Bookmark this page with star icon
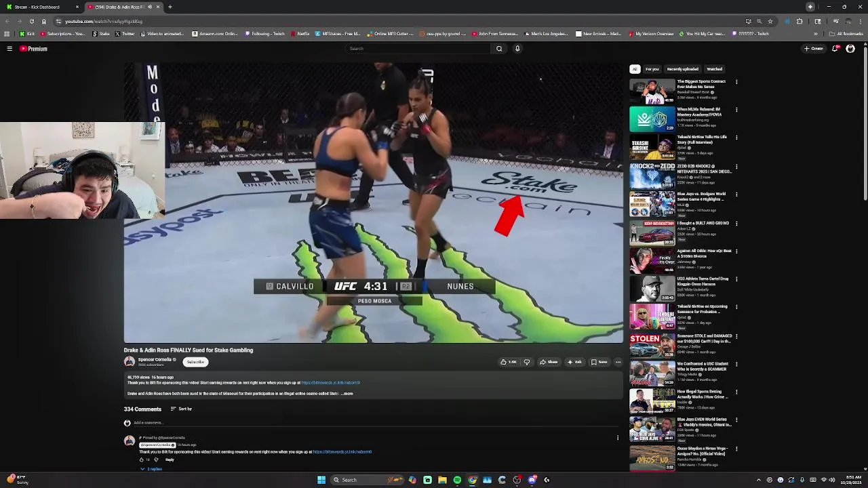This screenshot has height=488, width=868. pos(770,21)
